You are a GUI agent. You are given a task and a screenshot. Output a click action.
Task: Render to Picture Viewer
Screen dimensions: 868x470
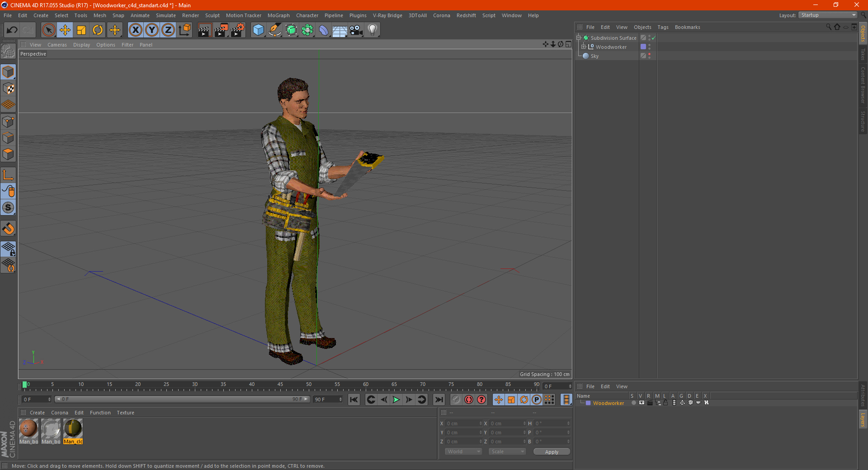(x=221, y=30)
